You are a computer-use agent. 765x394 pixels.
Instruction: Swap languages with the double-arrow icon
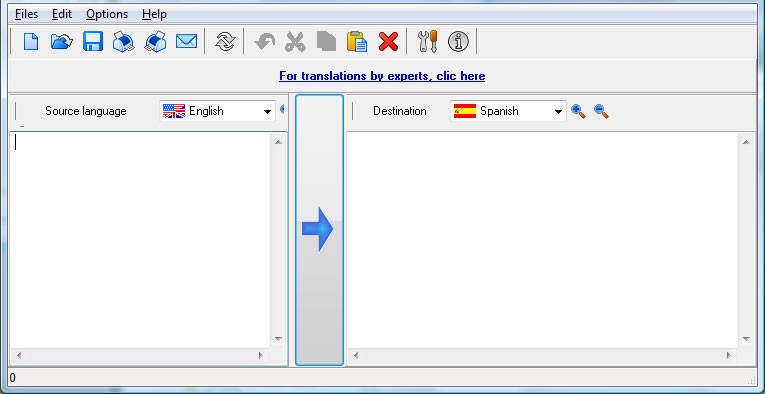(x=225, y=41)
